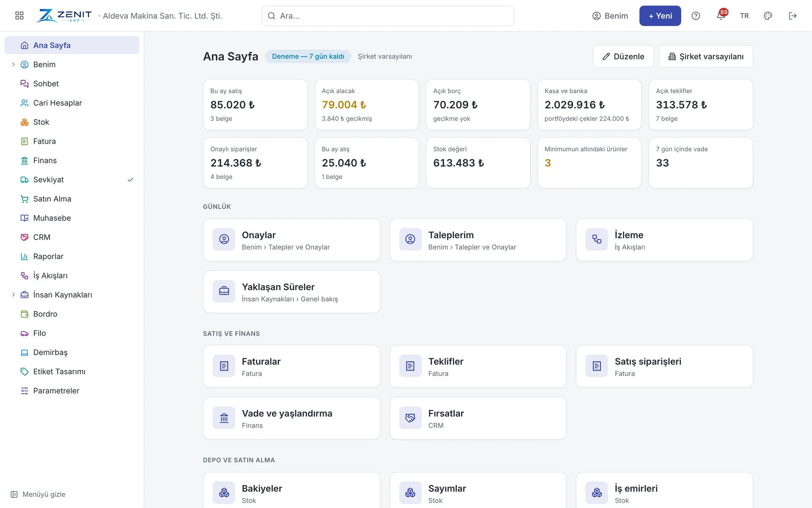Open the theme palette icon
Image resolution: width=812 pixels, height=508 pixels.
[x=768, y=16]
